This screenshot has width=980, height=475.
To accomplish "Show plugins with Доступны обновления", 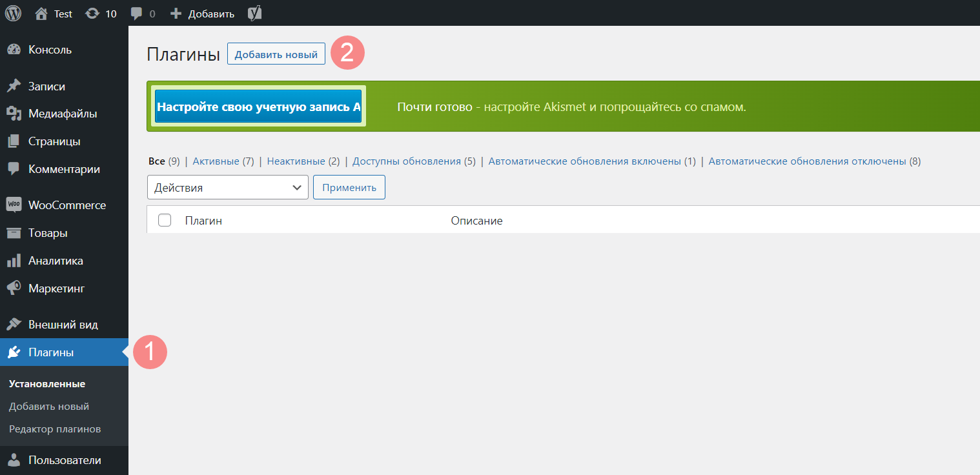I will click(406, 161).
